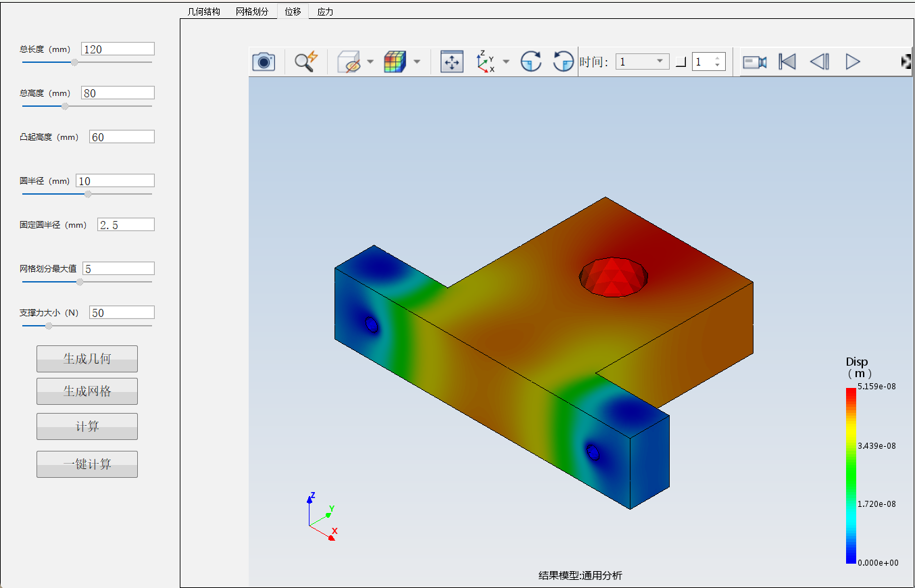The width and height of the screenshot is (915, 588).
Task: Click the 固定圆半径 input field showing 2.5
Action: click(x=126, y=224)
